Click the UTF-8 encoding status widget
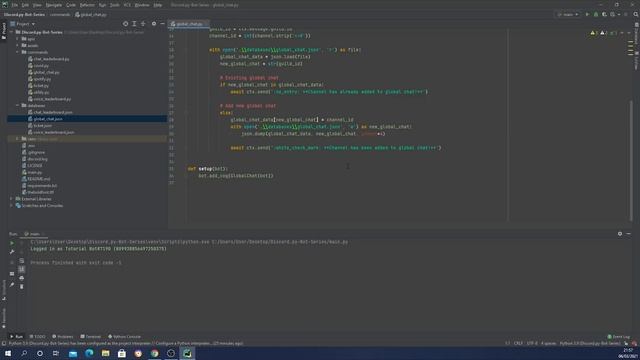Viewport: 640px width, 360px height. (x=532, y=344)
